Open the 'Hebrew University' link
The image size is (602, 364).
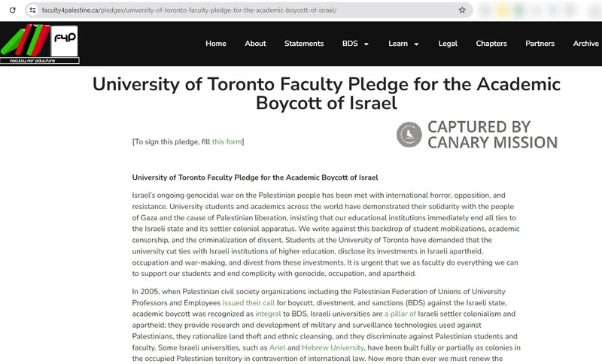click(x=333, y=347)
